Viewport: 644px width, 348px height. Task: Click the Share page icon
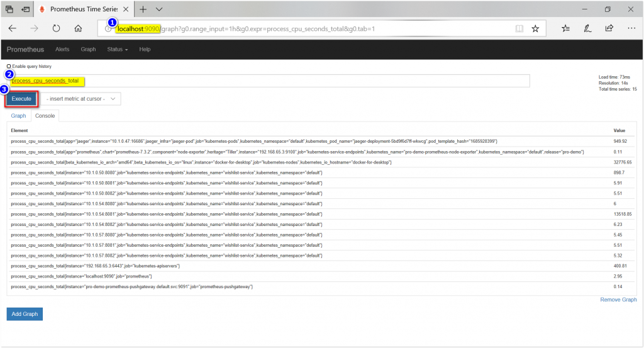click(609, 28)
